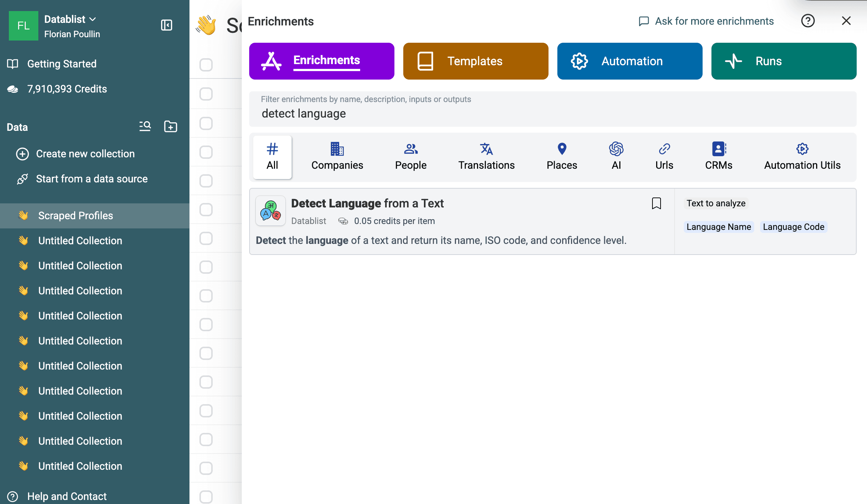Click the credits coins icon
867x504 pixels.
click(13, 89)
